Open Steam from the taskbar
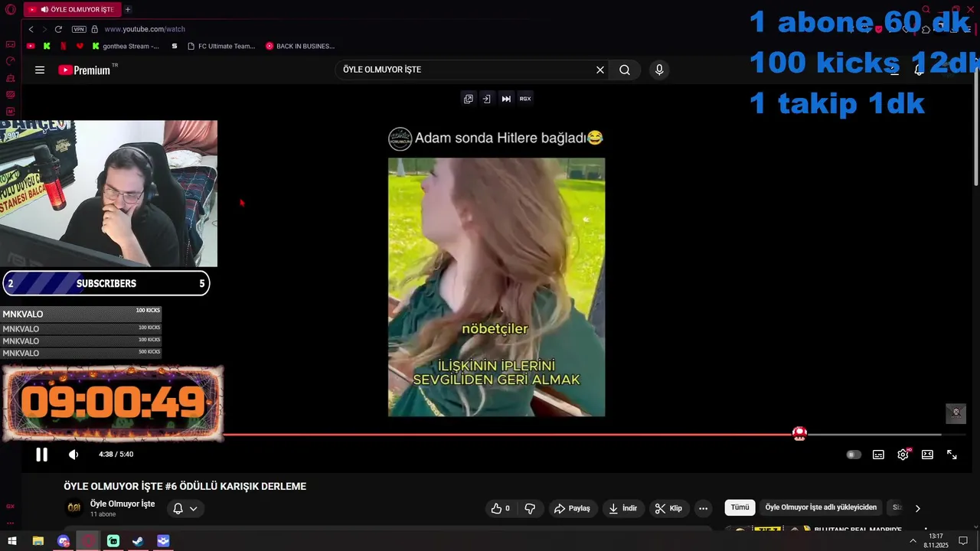 [138, 541]
